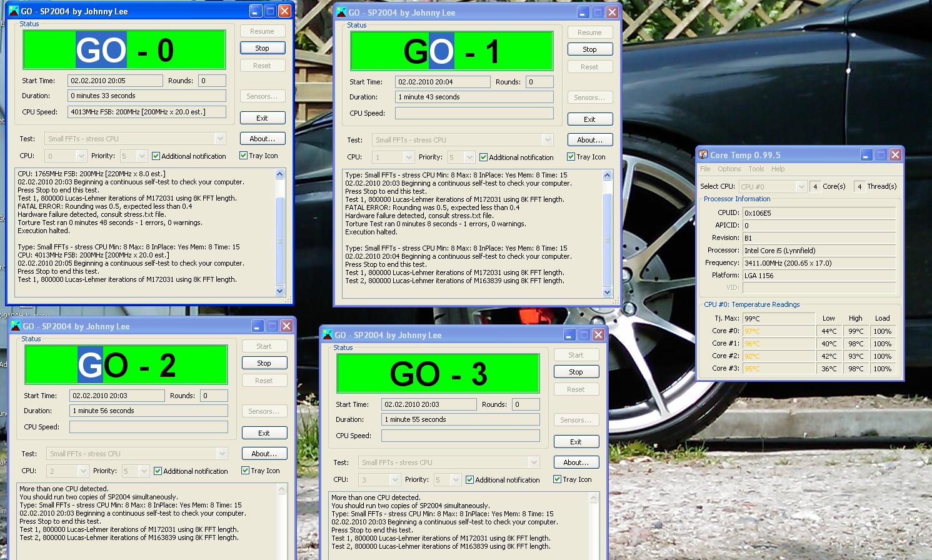
Task: Close the GO - 3 window
Action: click(599, 335)
